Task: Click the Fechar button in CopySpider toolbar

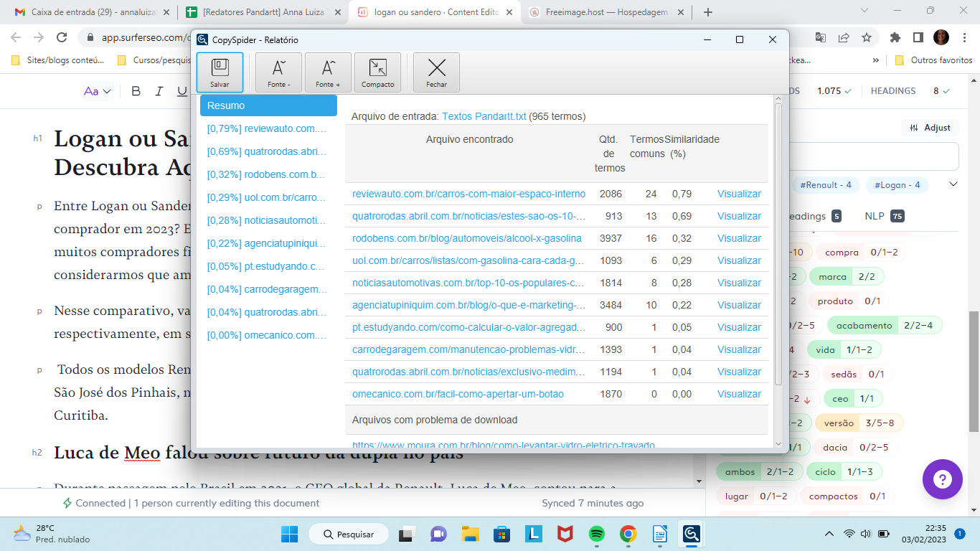Action: coord(436,72)
